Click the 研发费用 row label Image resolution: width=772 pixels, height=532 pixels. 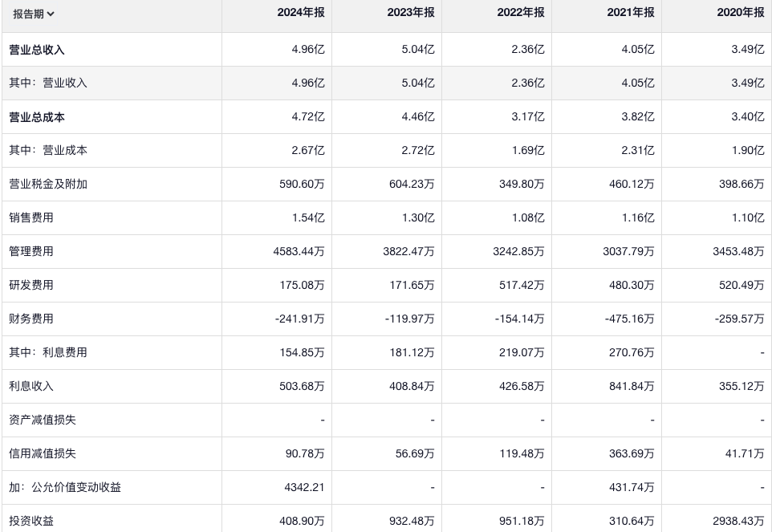31,286
